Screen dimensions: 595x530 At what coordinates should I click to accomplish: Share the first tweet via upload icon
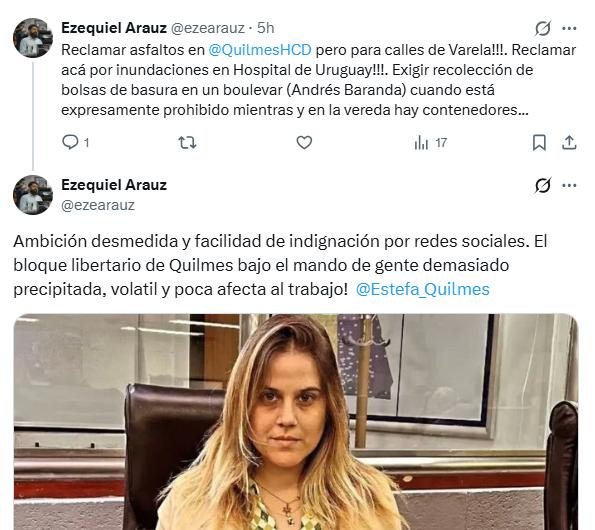(x=569, y=143)
